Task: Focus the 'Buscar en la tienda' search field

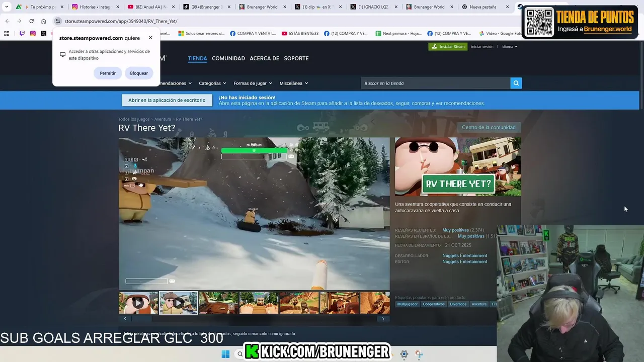Action: point(435,83)
